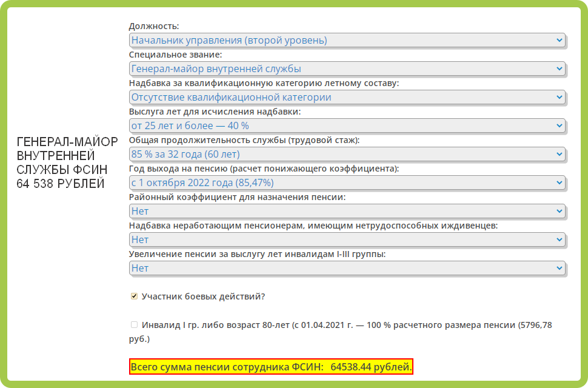The height and width of the screenshot is (388, 588).
Task: Click the label Районный коэффициент для назначения пенсии:
Action: point(237,197)
